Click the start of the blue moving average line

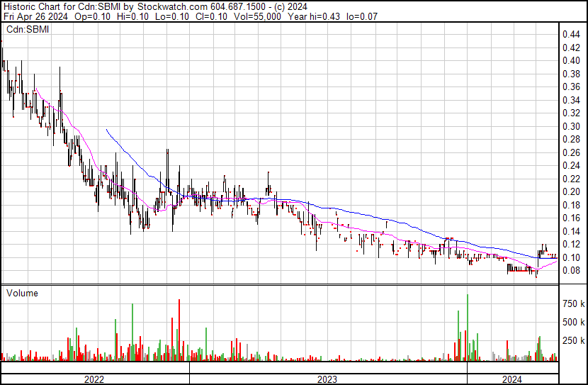tap(106, 130)
